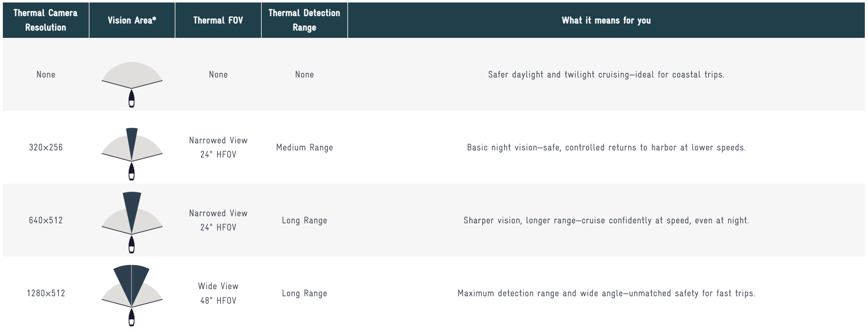The width and height of the screenshot is (868, 332).
Task: Click the Thermal FOV column header
Action: click(218, 20)
